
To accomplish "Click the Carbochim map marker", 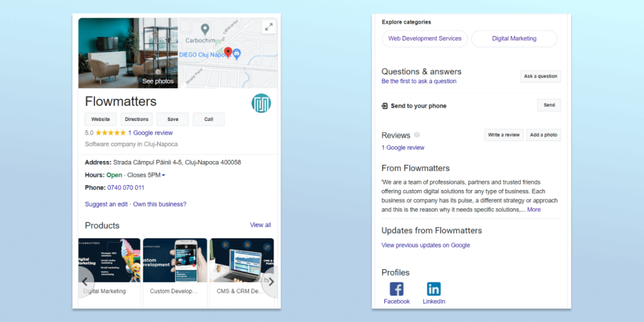I will coord(204,30).
